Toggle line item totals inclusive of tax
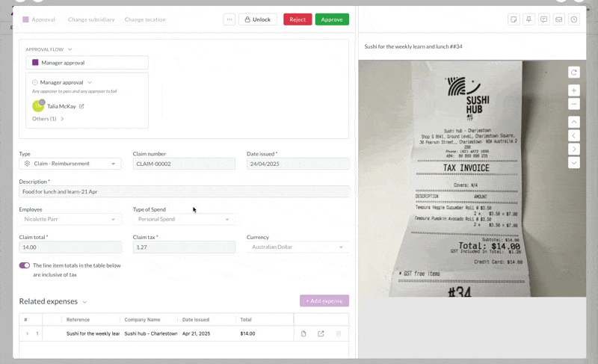 [25, 265]
